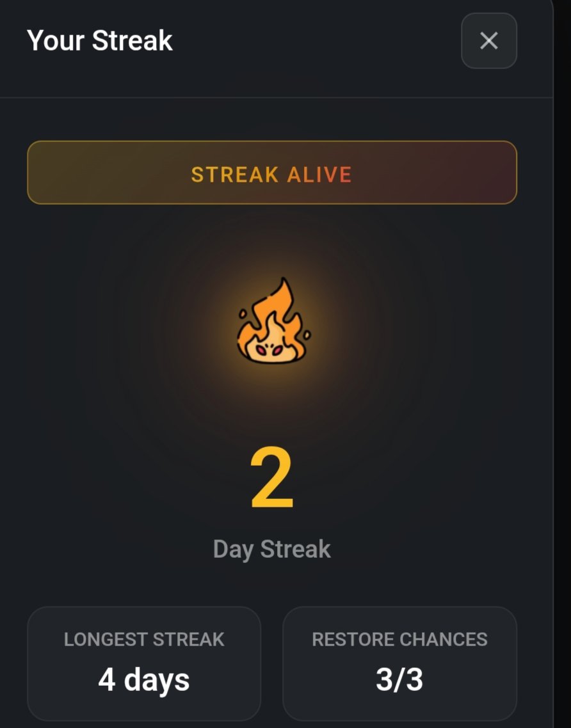Tap the flame mascot icon

(273, 320)
